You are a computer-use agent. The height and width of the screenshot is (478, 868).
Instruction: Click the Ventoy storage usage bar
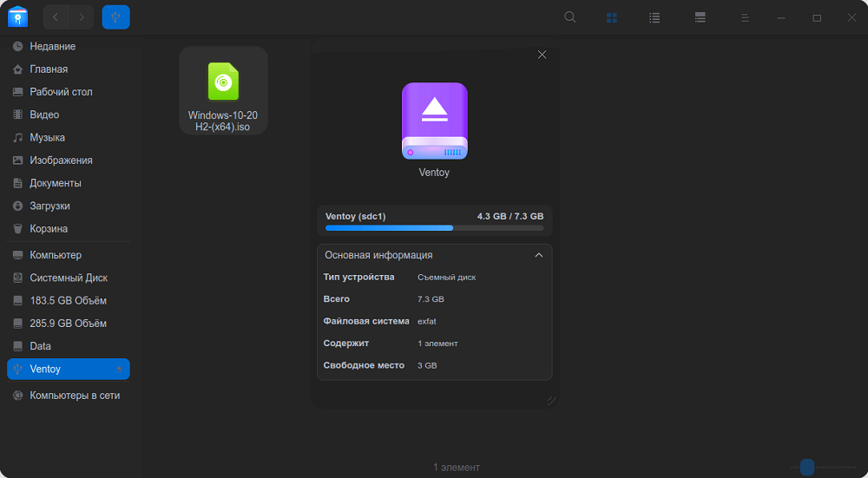(x=434, y=228)
